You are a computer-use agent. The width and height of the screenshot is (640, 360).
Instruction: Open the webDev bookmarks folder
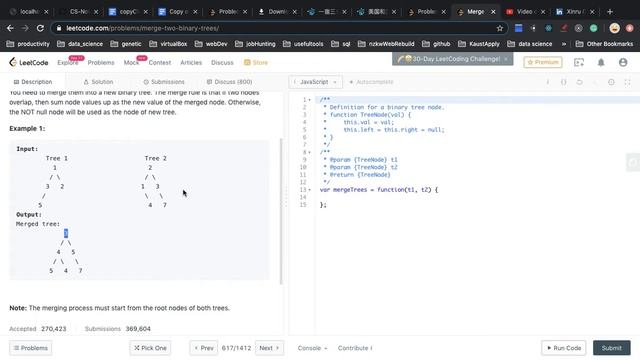211,44
